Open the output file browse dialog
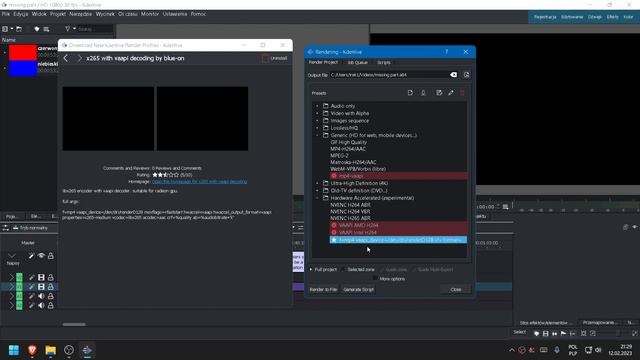 tap(466, 75)
